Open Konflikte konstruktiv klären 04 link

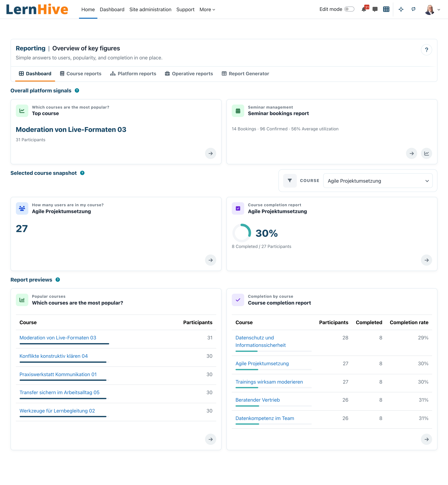[54, 356]
